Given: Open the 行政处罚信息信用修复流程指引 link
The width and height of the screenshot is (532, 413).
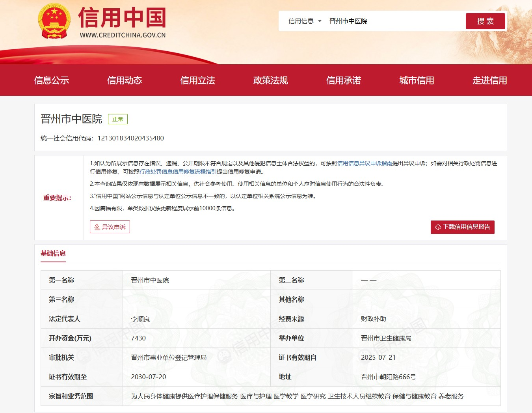Looking at the screenshot, I should pos(178,172).
